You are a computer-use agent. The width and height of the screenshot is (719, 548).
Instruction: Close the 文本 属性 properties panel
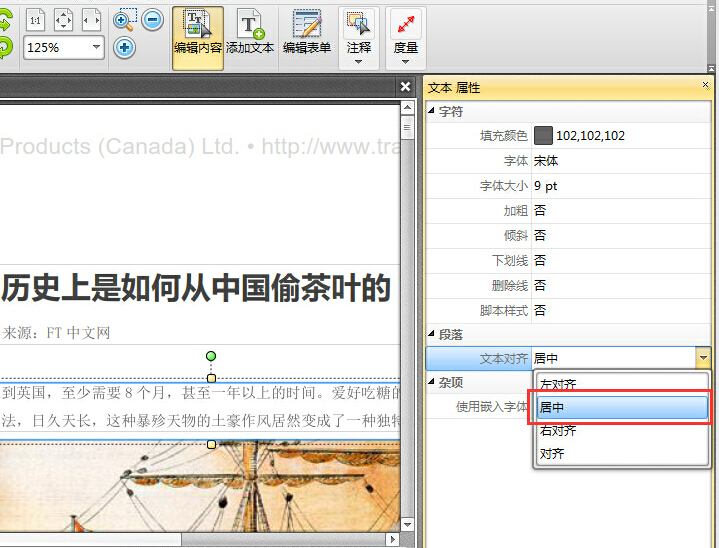point(705,84)
